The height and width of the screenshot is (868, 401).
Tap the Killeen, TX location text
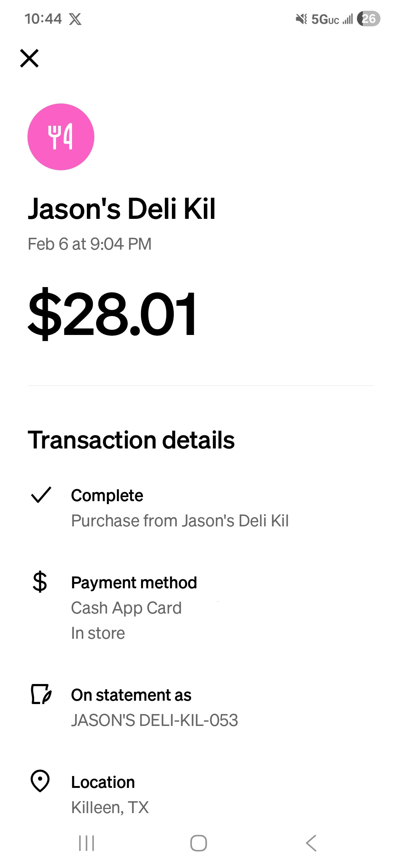point(110,807)
